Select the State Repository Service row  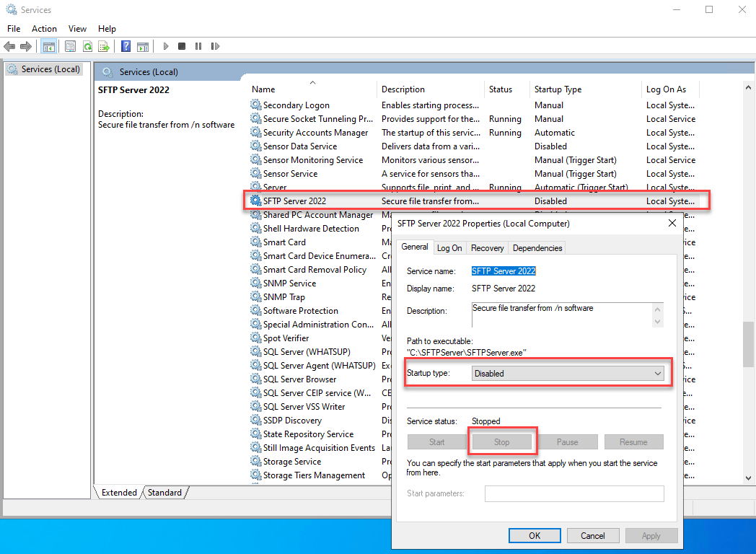tap(320, 434)
